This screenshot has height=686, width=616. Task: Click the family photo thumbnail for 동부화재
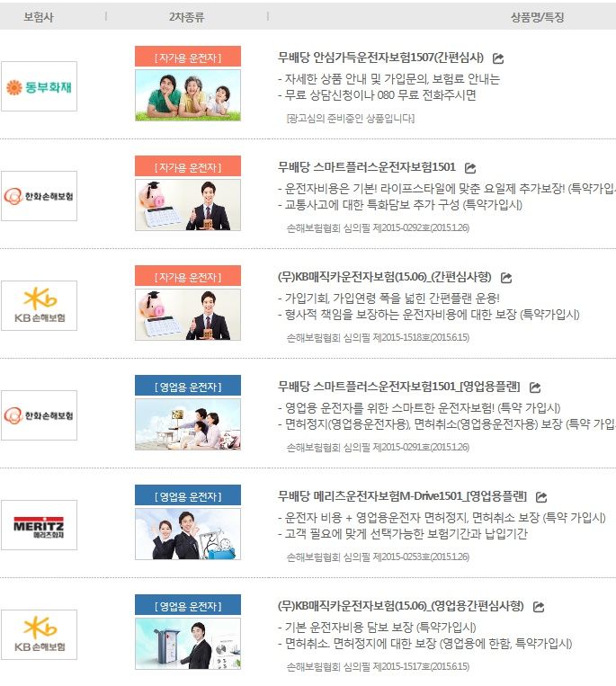pyautogui.click(x=188, y=95)
